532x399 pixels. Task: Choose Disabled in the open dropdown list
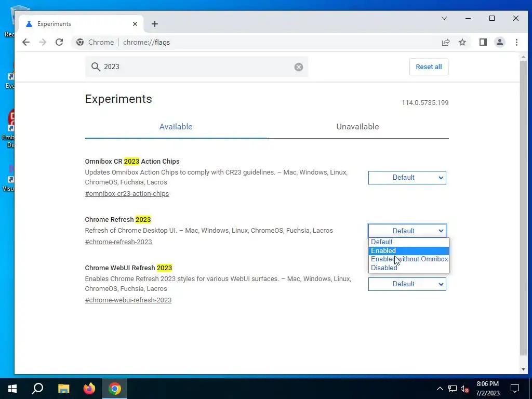[408, 268]
